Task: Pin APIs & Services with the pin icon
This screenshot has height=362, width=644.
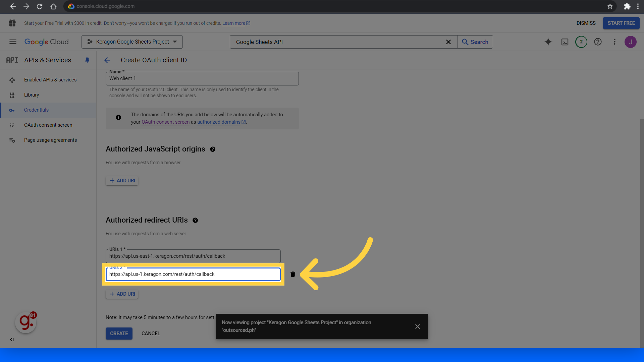Action: point(87,60)
